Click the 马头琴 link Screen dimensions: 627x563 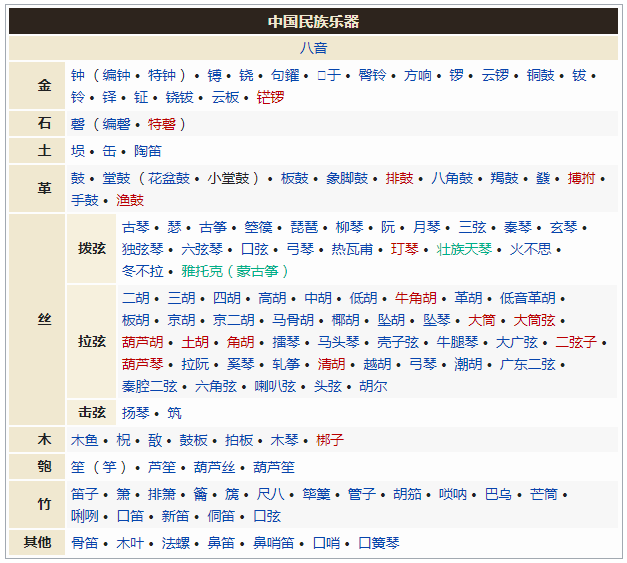(339, 342)
